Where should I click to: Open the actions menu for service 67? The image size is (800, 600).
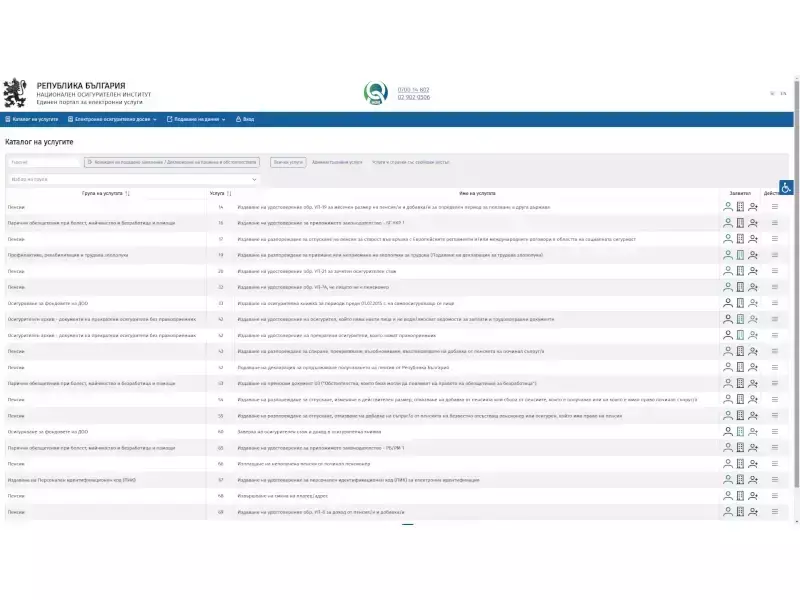(x=775, y=480)
